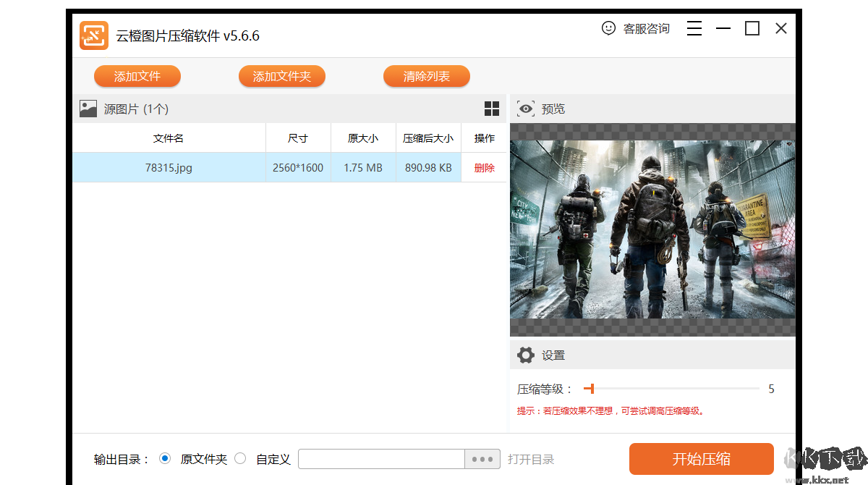Delete 78315.jpg using its 删除 link
The height and width of the screenshot is (485, 868).
click(483, 167)
